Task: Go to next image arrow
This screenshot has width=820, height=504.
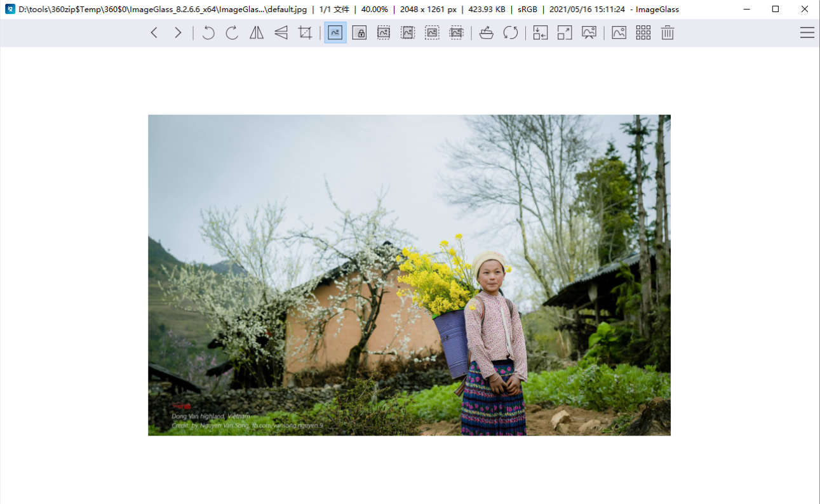Action: (178, 33)
